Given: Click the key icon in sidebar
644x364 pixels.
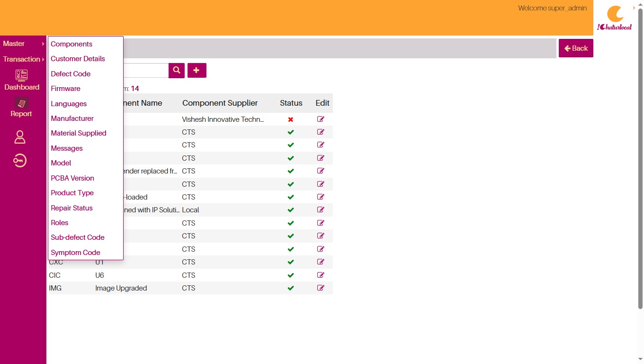Looking at the screenshot, I should (20, 161).
